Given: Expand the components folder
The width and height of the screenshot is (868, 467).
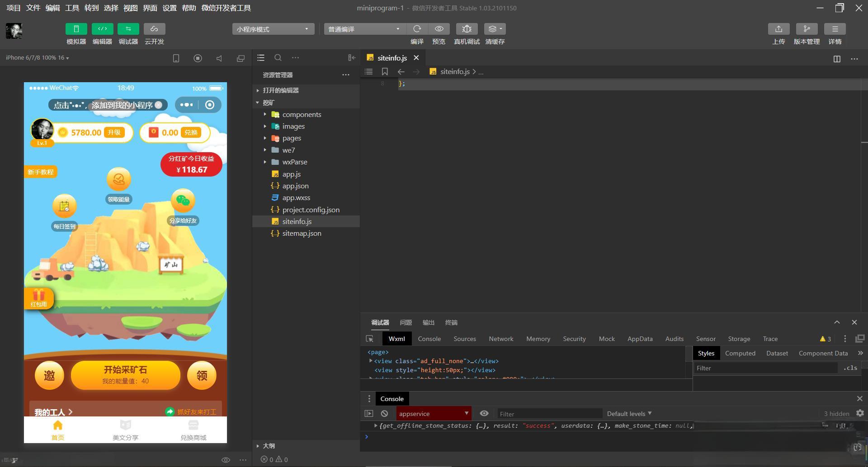Looking at the screenshot, I should pos(302,115).
